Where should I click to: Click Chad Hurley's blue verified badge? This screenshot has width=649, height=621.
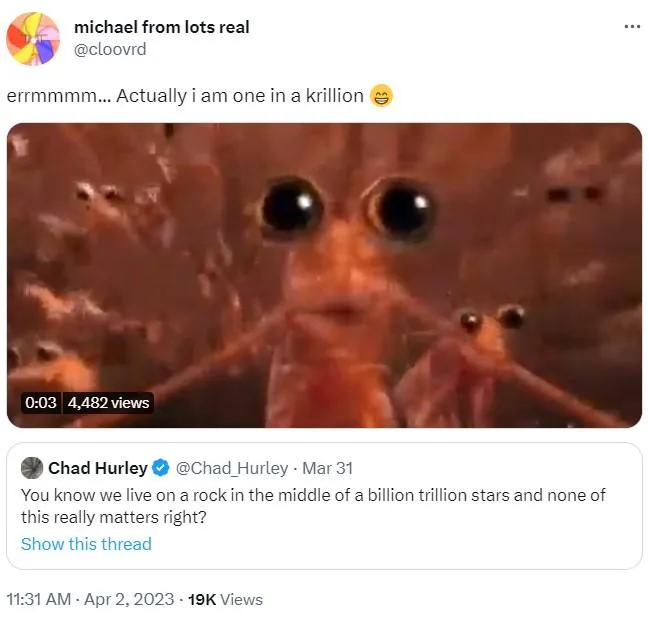click(161, 468)
